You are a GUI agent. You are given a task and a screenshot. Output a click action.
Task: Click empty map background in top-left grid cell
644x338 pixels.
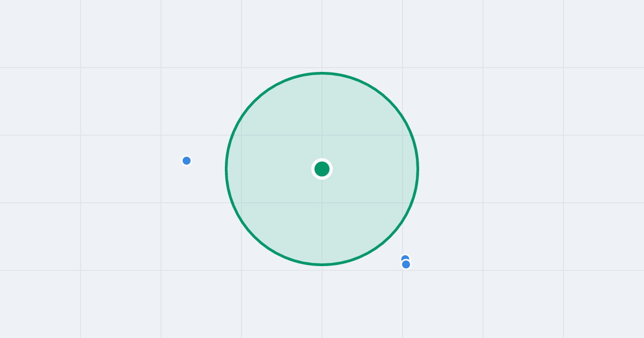[x=40, y=34]
